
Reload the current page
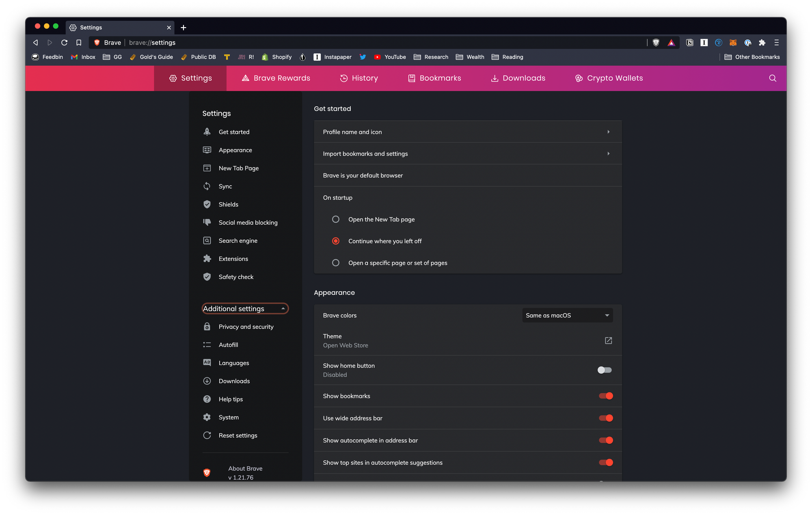point(64,43)
